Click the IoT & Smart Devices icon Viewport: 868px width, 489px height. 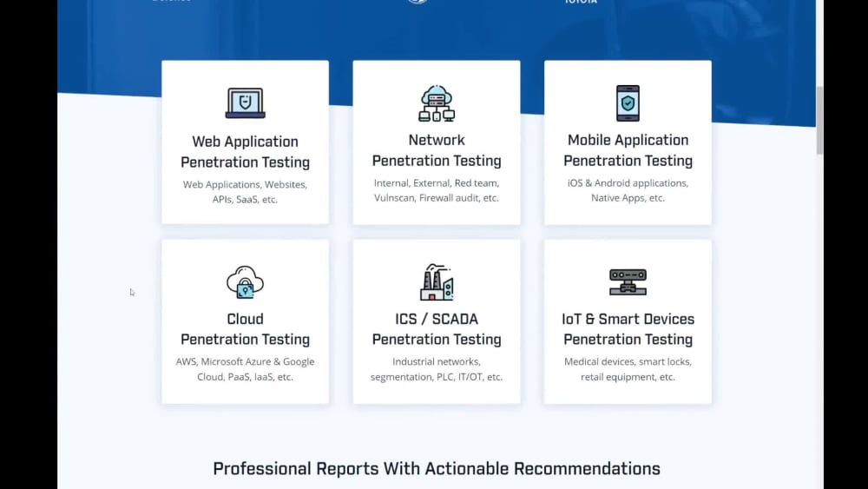coord(628,282)
